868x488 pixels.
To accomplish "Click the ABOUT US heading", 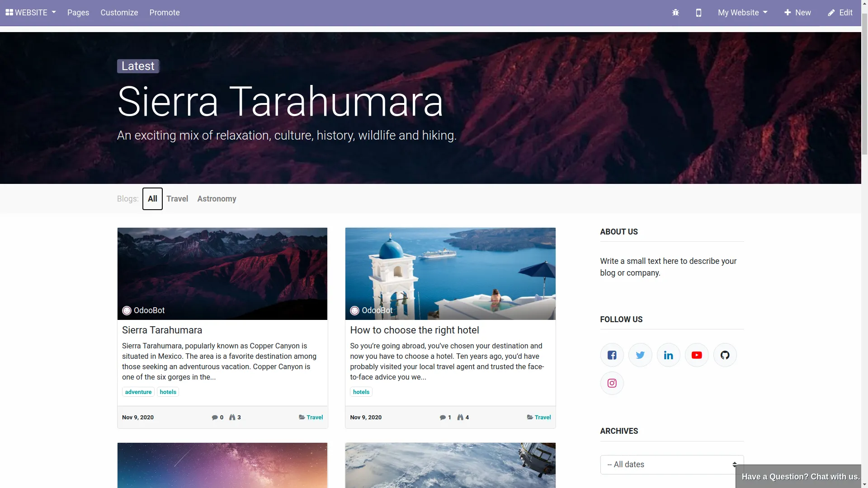I will point(619,232).
